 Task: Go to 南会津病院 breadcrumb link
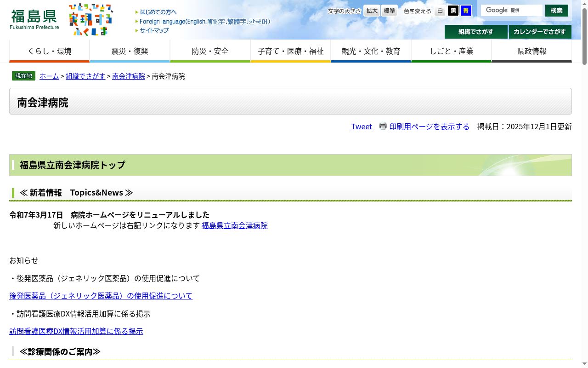pos(129,76)
